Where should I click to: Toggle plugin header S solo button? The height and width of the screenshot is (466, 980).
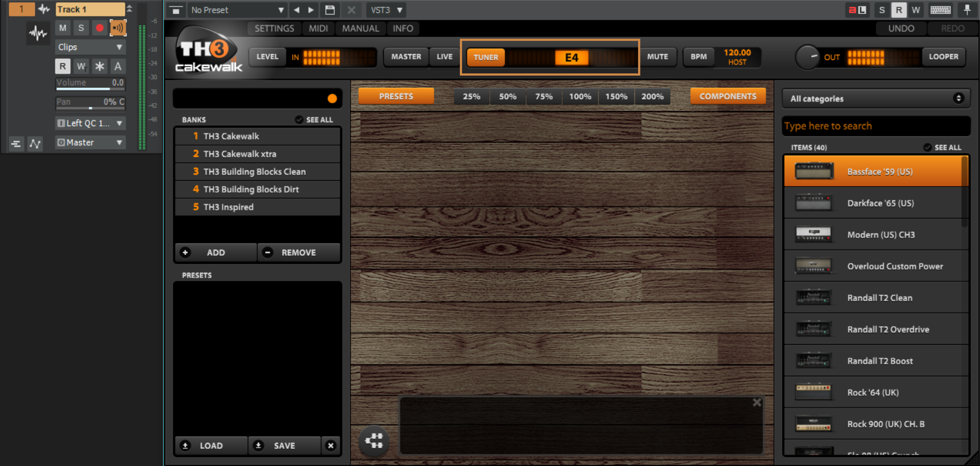[x=881, y=10]
